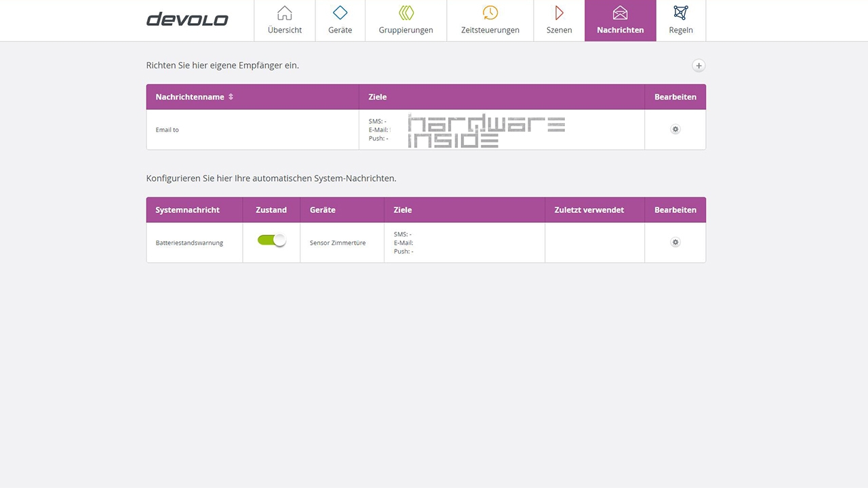Viewport: 868px width, 488px height.
Task: Click the 'Batteriestandswarnung' entry
Action: point(189,243)
